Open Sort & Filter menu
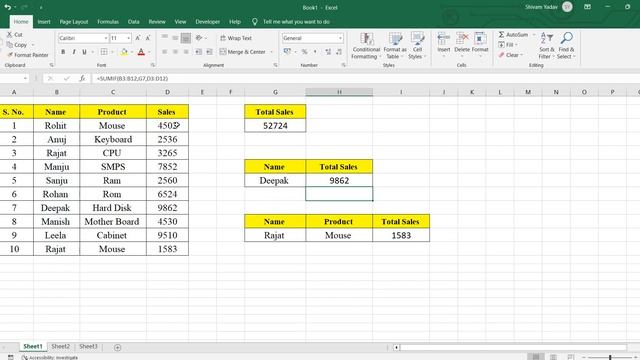 pos(547,46)
